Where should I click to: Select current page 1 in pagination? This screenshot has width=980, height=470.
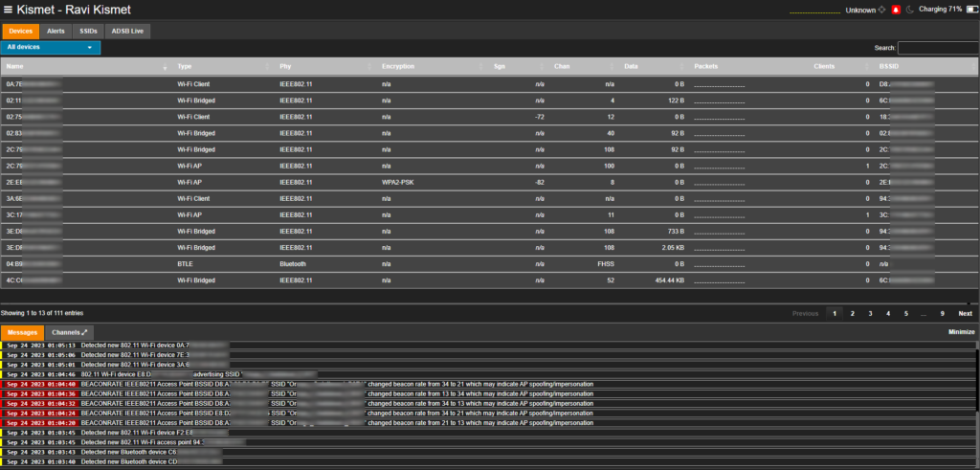click(x=834, y=314)
